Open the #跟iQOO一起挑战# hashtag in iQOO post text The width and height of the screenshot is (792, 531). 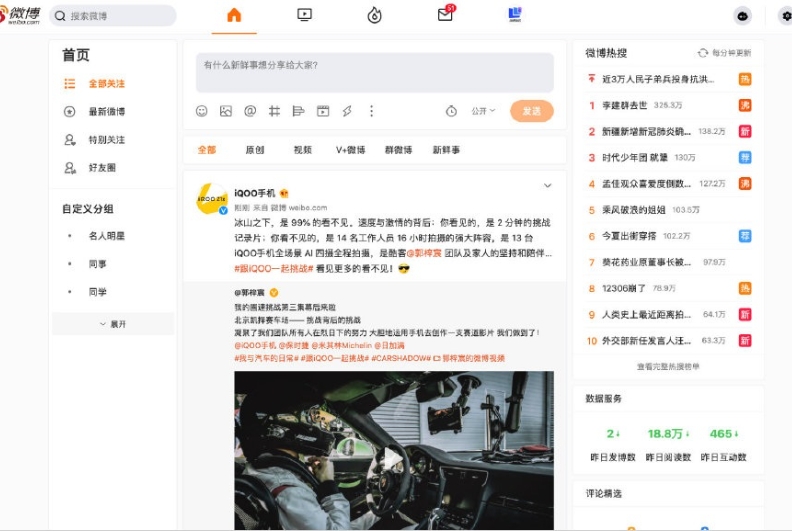(274, 269)
